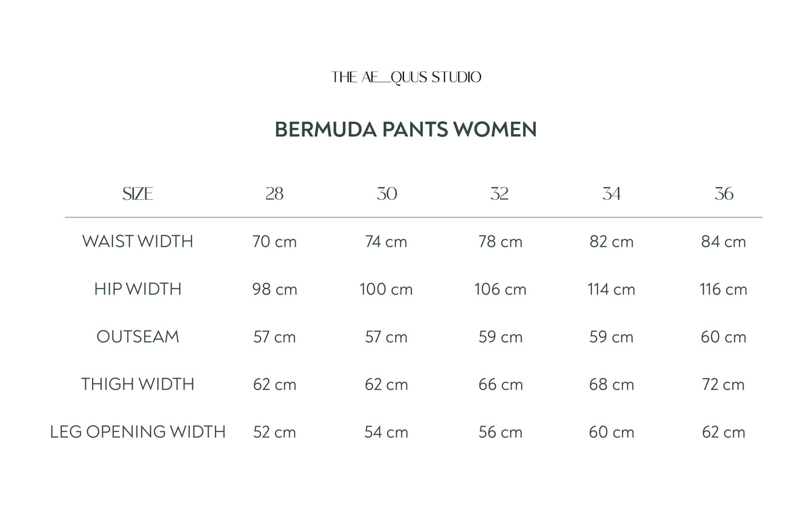Select outseam value 60 cm for size 36
Image resolution: width=812 pixels, height=508 pixels.
pos(723,337)
